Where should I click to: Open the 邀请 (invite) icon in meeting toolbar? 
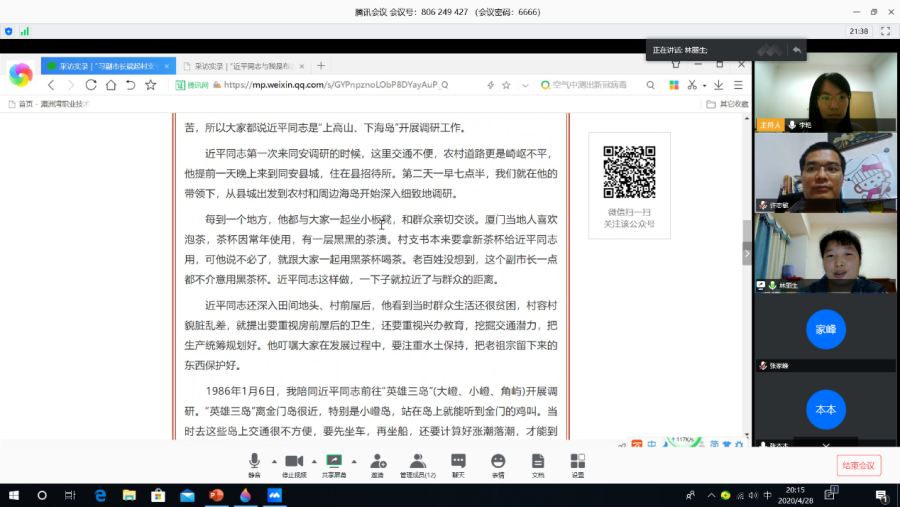(x=378, y=464)
